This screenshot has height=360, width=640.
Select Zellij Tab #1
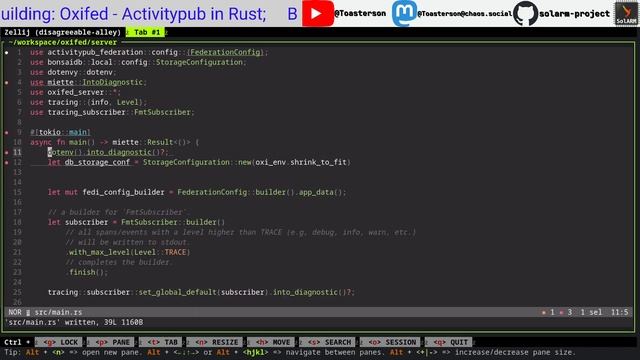click(145, 32)
